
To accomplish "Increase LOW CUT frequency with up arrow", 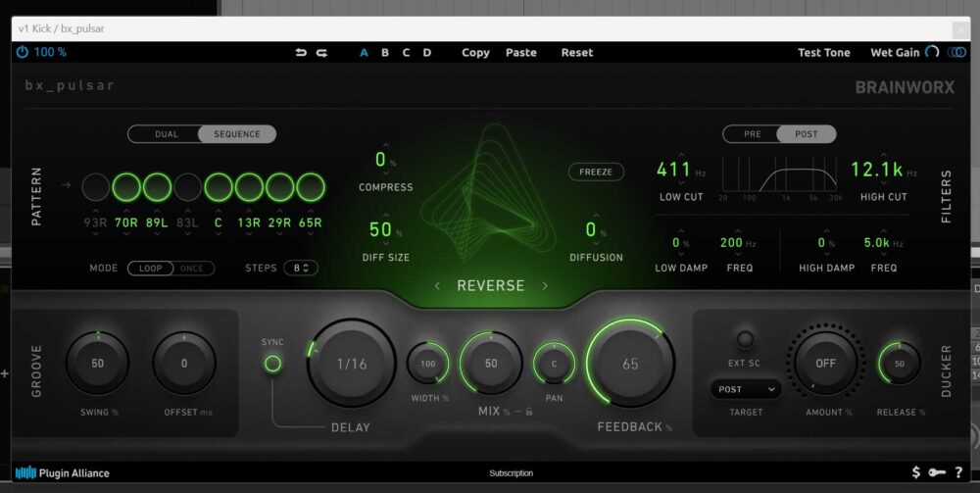I will (681, 156).
